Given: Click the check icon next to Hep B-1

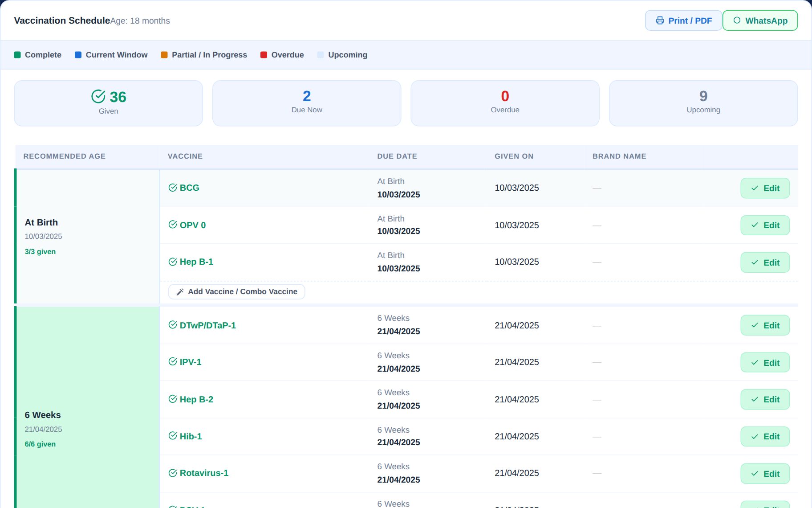Looking at the screenshot, I should tap(173, 262).
